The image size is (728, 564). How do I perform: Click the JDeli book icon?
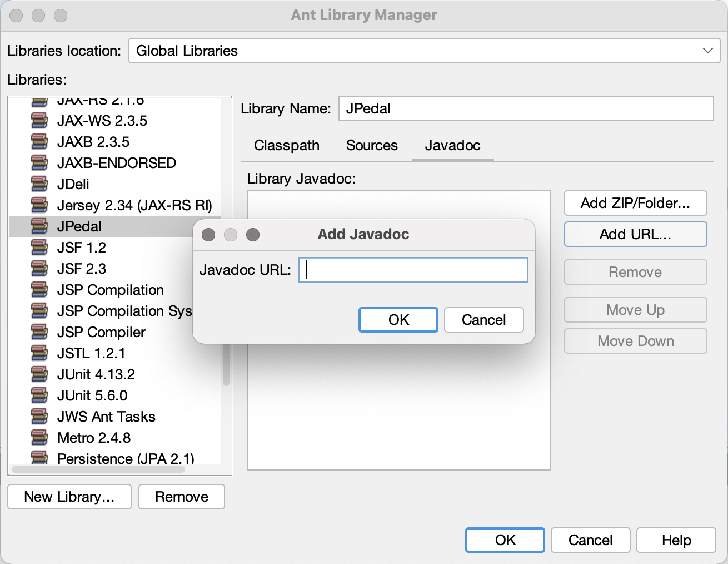39,184
